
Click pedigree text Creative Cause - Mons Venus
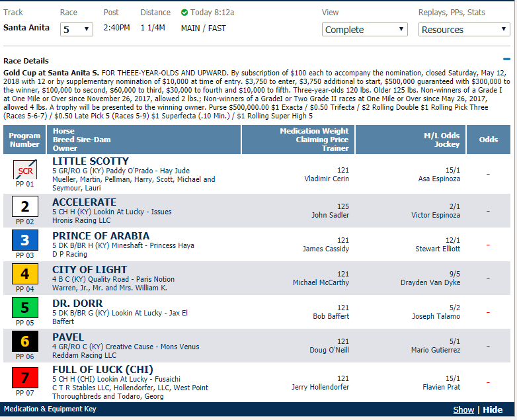(x=152, y=347)
